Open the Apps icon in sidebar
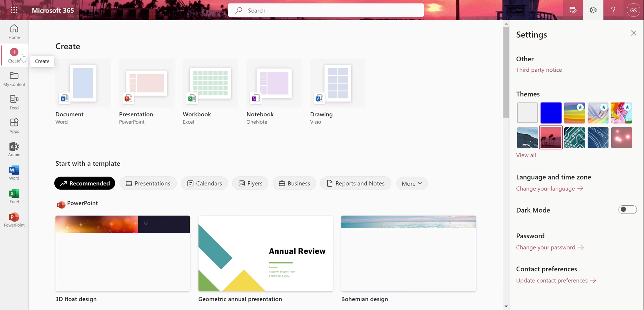The image size is (644, 310). [14, 126]
